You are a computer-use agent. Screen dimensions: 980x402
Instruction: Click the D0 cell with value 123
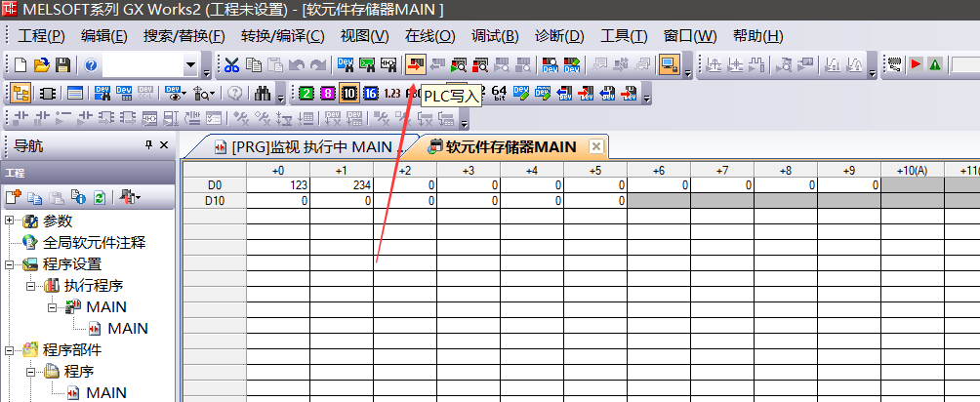[x=278, y=185]
